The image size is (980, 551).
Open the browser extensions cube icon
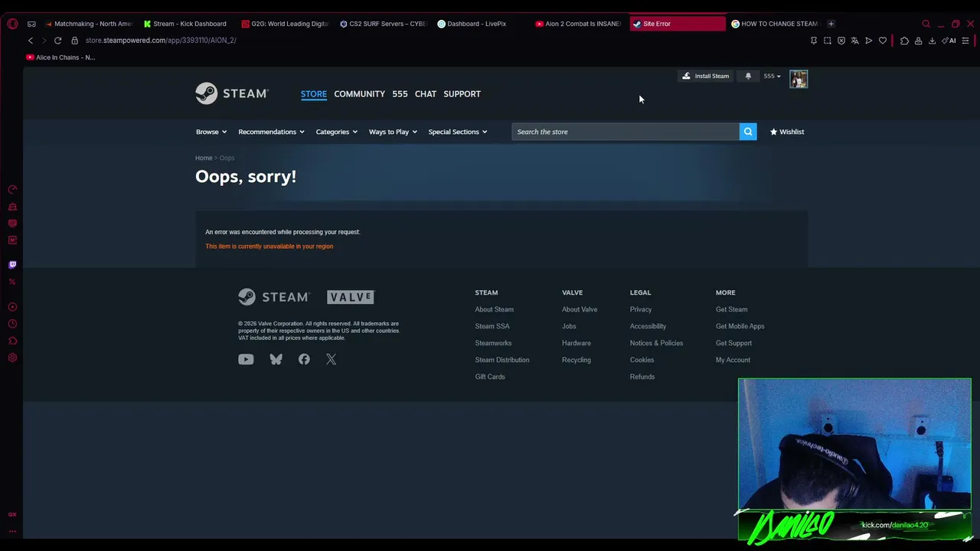[x=904, y=41]
